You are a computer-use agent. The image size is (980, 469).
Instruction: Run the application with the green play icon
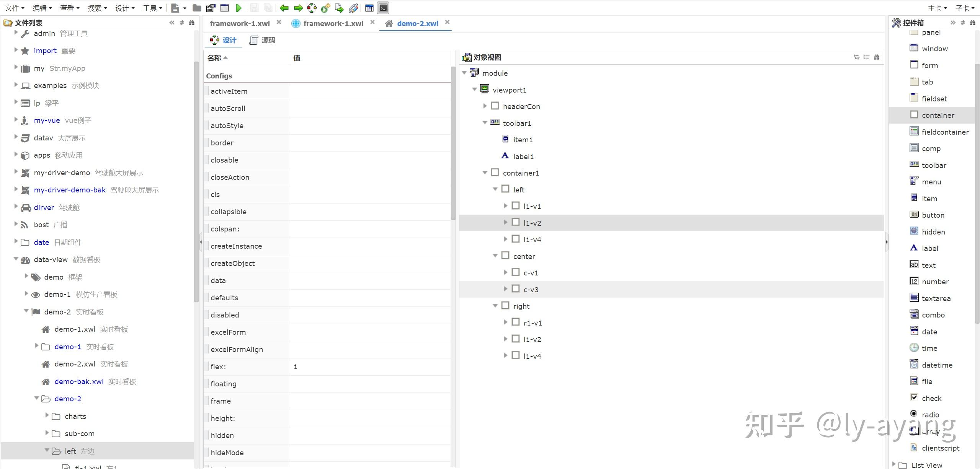click(x=238, y=8)
